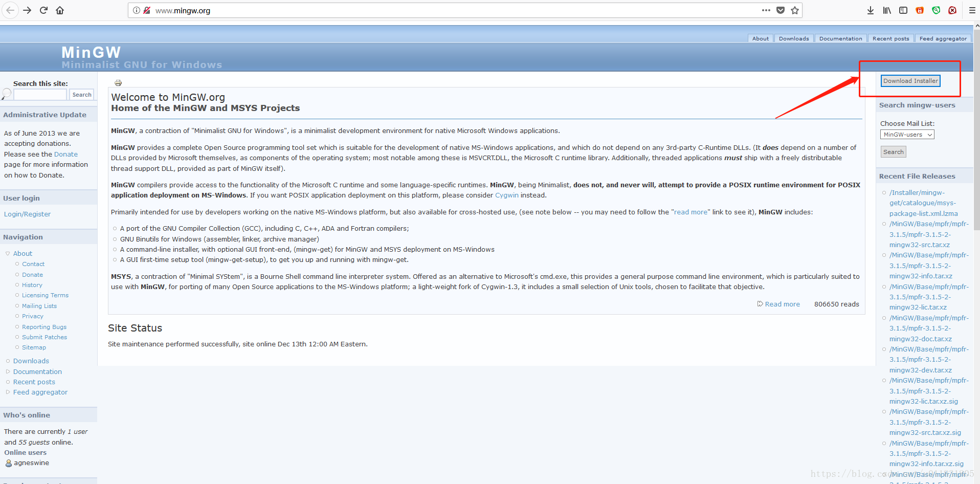This screenshot has width=980, height=484.
Task: Open the MinGW-users mail list dropdown
Action: point(907,135)
